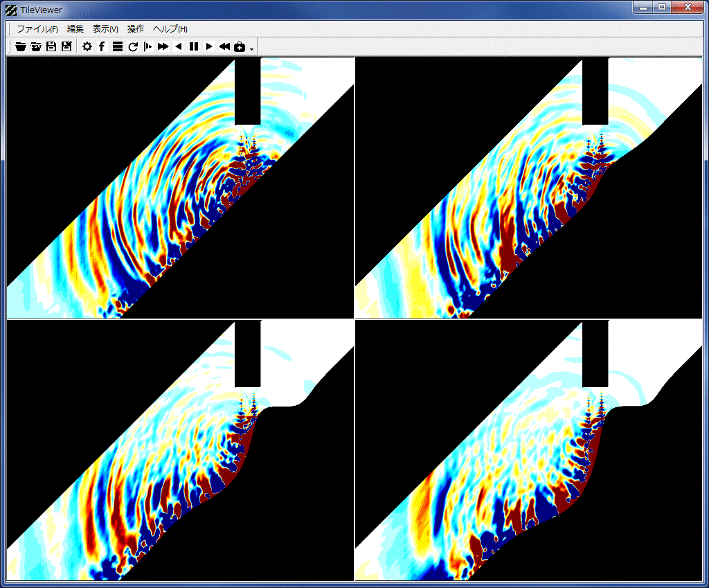Click the open CSV file icon

pos(36,46)
